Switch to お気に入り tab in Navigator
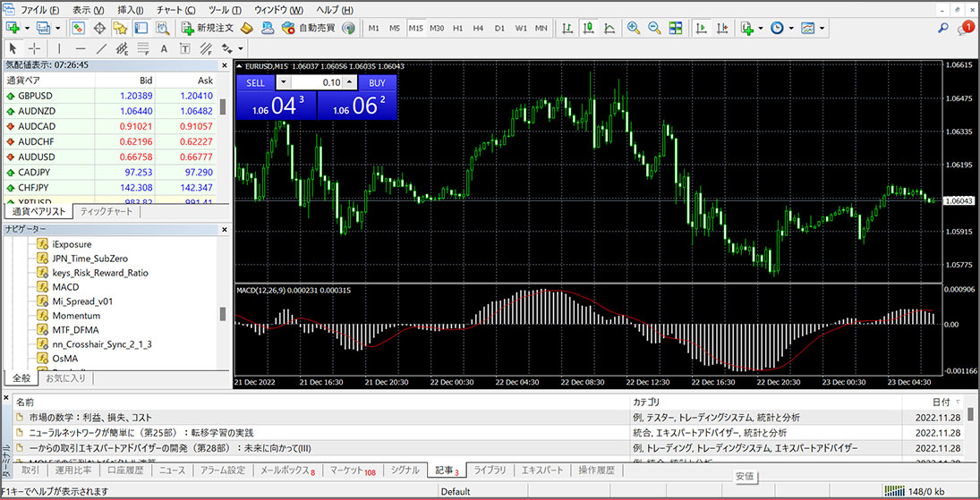Viewport: 980px width, 500px height. (66, 378)
